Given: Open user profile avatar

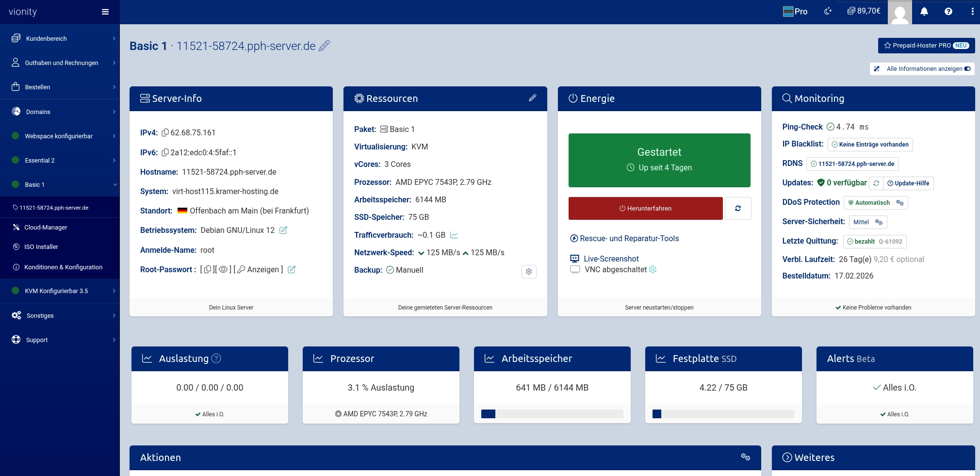Looking at the screenshot, I should tap(900, 12).
